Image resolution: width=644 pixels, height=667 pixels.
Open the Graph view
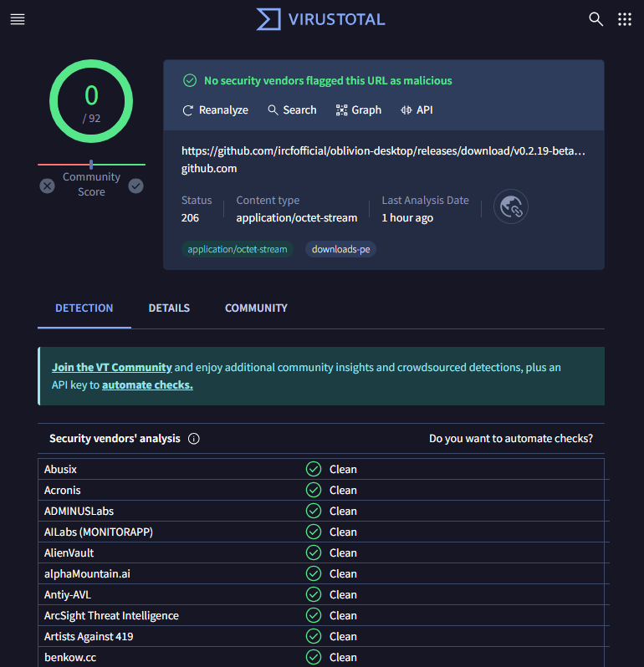point(359,110)
